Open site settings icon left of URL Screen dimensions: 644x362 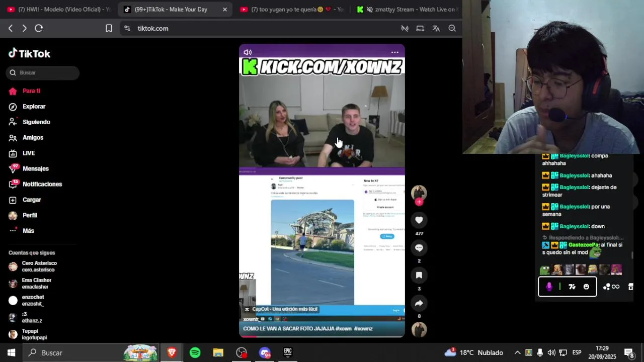127,29
